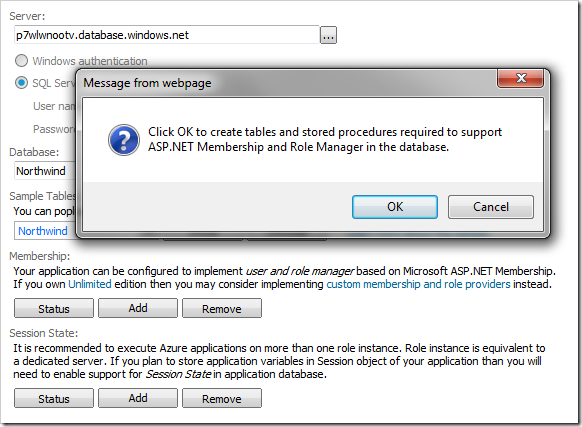Image resolution: width=582 pixels, height=427 pixels.
Task: Check Membership status button
Action: pos(54,308)
